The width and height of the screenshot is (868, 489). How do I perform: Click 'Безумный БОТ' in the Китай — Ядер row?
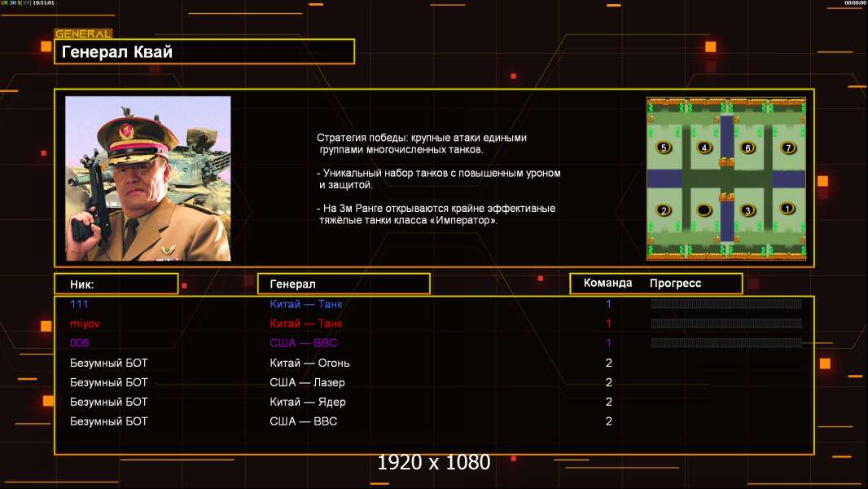click(x=109, y=402)
